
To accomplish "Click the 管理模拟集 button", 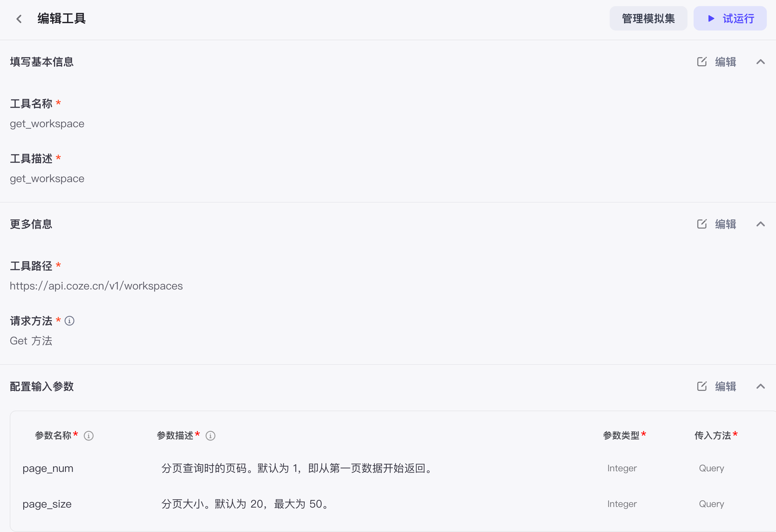I will coord(648,18).
